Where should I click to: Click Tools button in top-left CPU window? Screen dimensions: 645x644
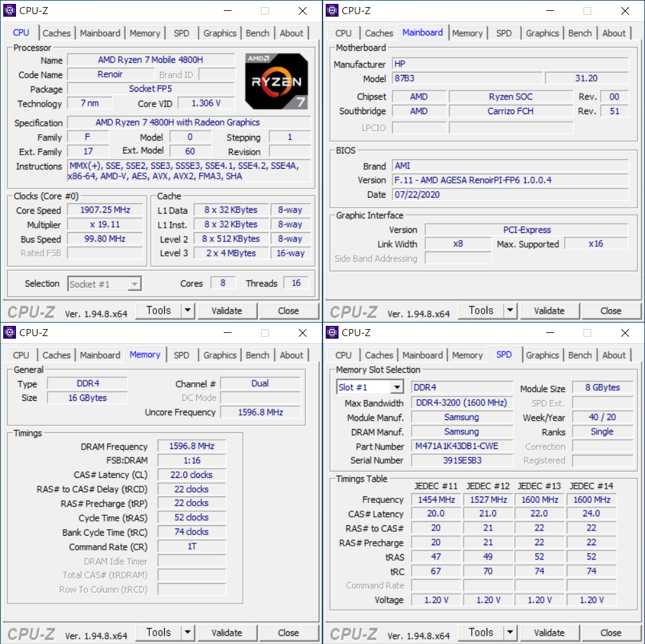tap(158, 310)
